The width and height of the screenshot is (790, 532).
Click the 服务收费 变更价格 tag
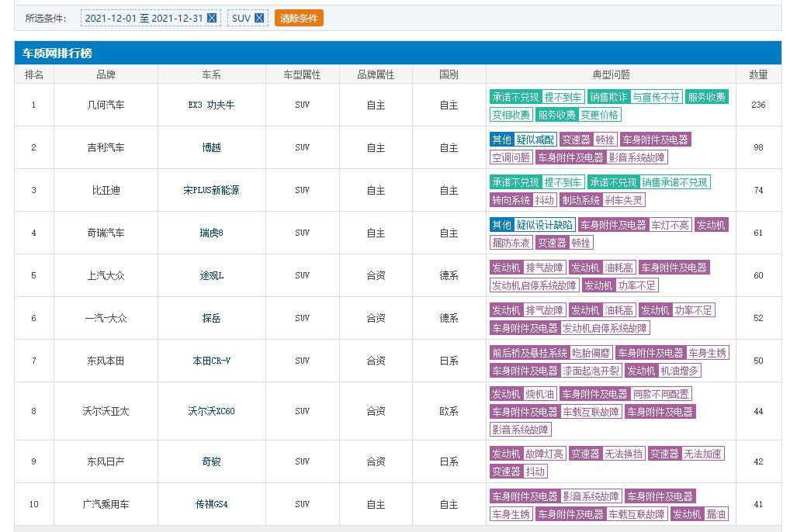(x=578, y=115)
